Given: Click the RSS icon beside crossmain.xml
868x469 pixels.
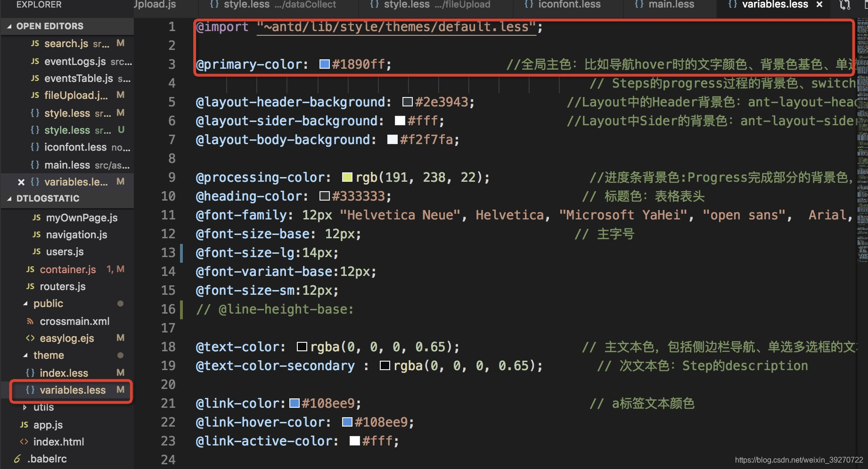Looking at the screenshot, I should click(x=30, y=322).
